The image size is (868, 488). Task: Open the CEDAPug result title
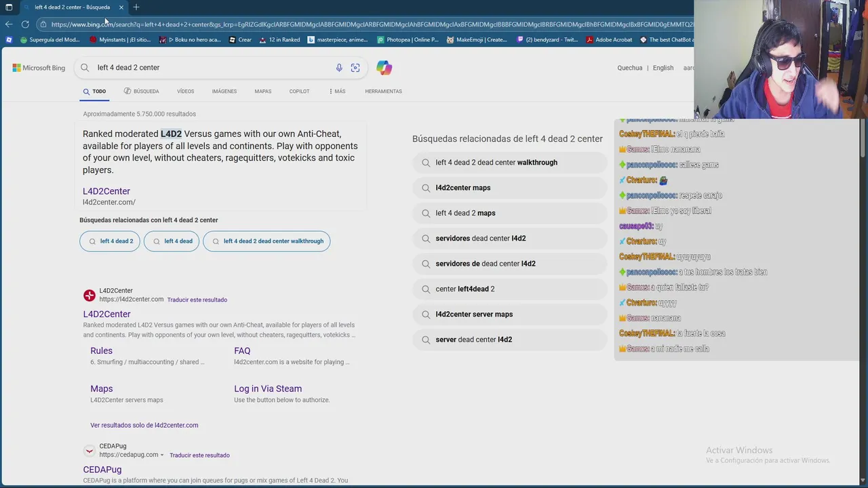[x=102, y=469]
